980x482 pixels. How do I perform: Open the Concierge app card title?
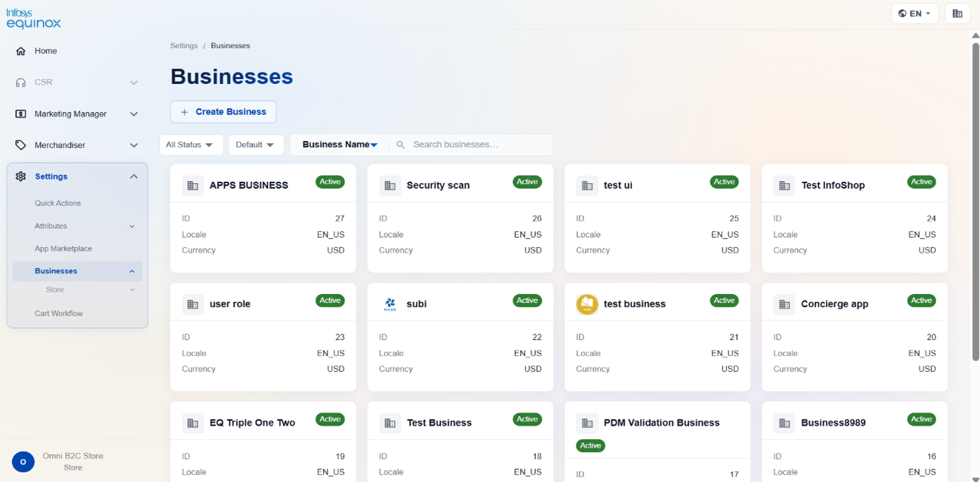point(834,304)
